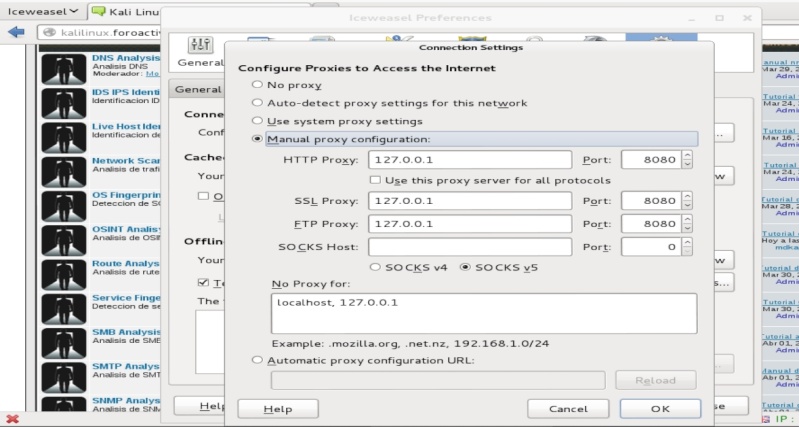Select the General sub-tab in Preferences Advanced pane
This screenshot has height=427, width=799.
tap(197, 90)
